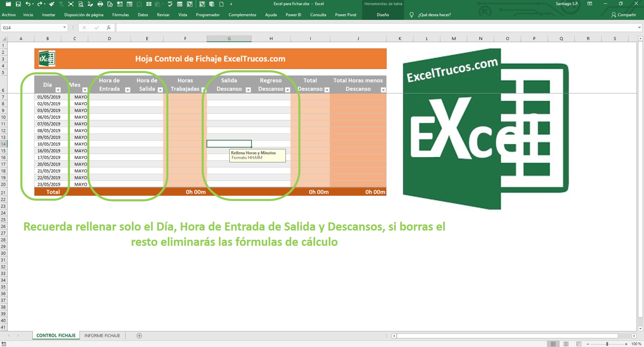This screenshot has height=347, width=644.
Task: Toggle the Diseño contextual tab
Action: click(x=383, y=15)
